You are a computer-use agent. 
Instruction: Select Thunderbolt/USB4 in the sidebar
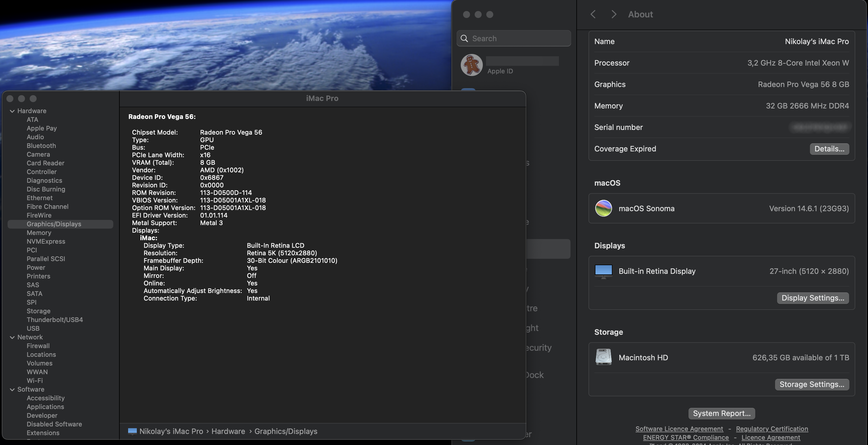pos(55,319)
